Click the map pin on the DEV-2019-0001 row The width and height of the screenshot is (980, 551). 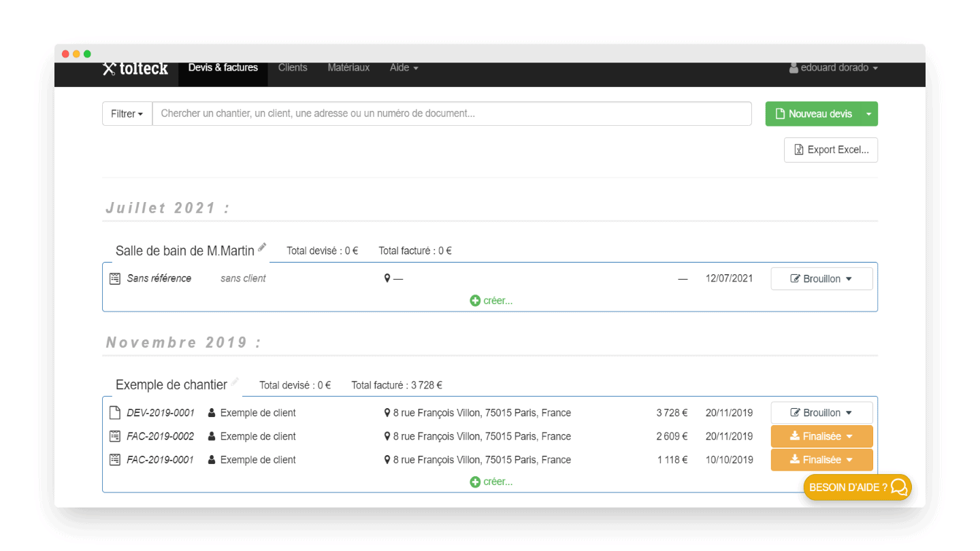[387, 413]
